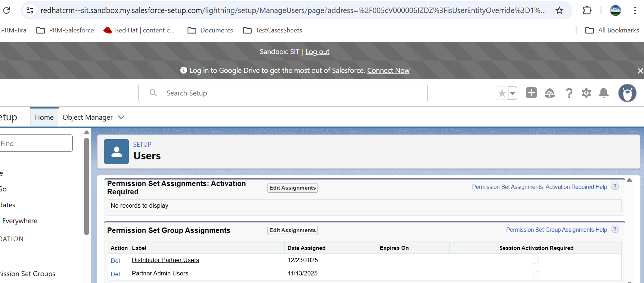The image size is (644, 283).
Task: Click the Date Assigned column header
Action: pyautogui.click(x=306, y=248)
